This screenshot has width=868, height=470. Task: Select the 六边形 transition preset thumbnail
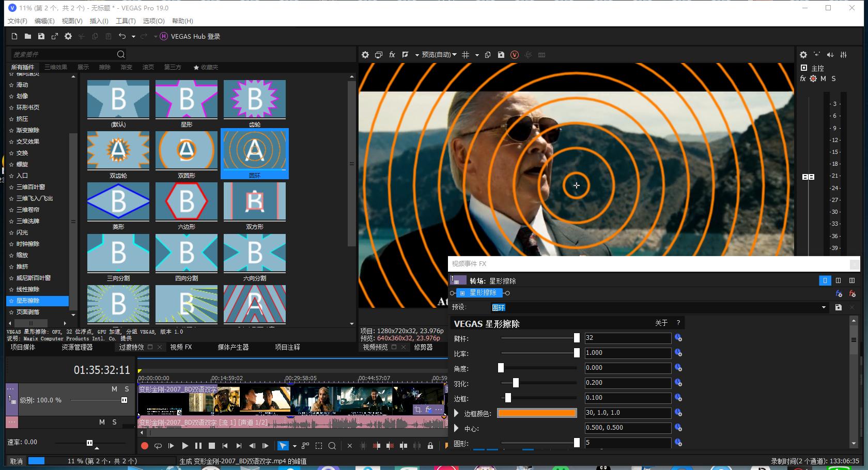pos(187,201)
